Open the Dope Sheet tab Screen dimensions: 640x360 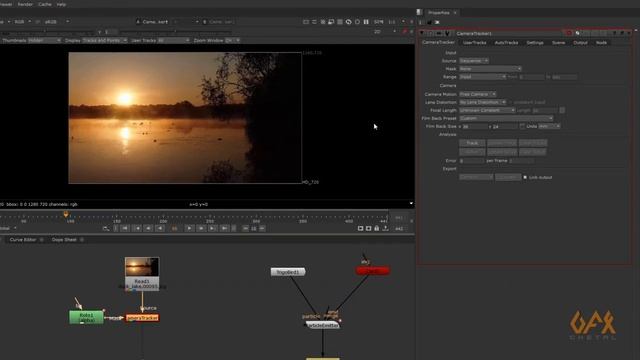point(64,240)
